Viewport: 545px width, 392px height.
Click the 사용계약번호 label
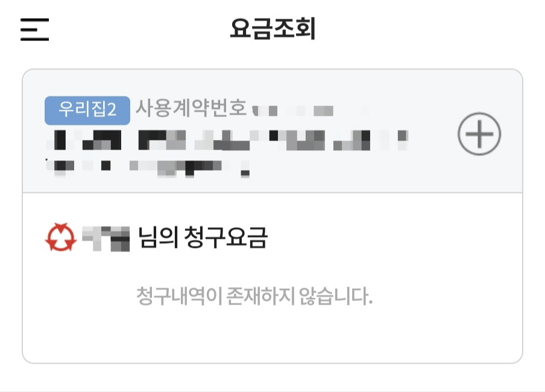coord(191,108)
